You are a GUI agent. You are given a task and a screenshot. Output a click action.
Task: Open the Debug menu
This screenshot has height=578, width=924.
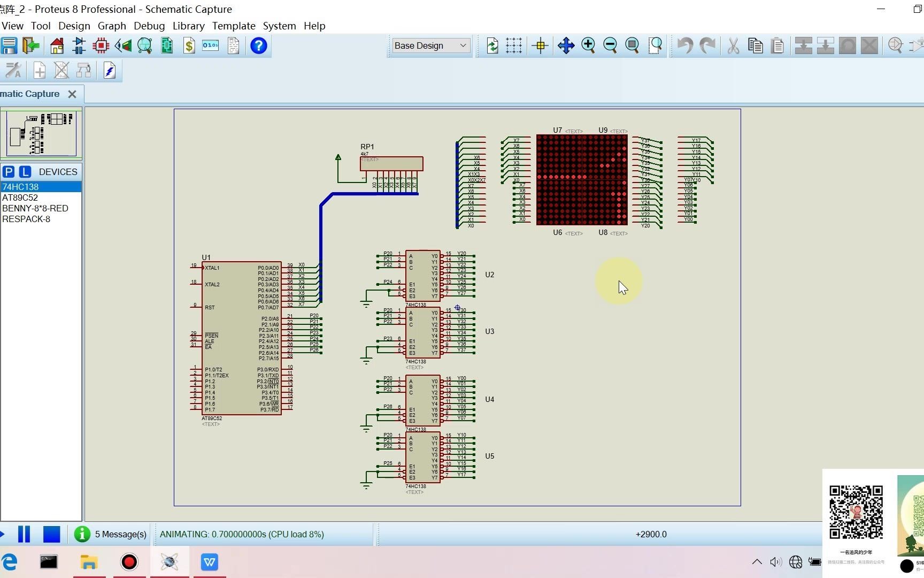click(149, 26)
